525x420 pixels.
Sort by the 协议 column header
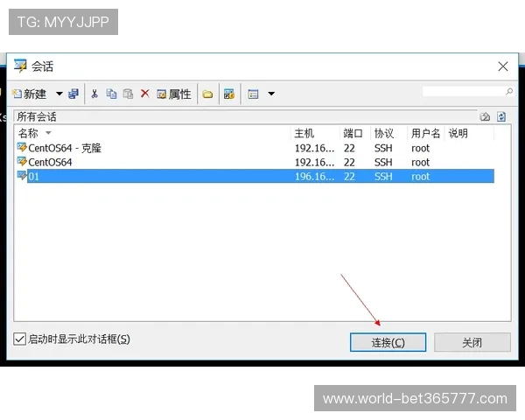[x=384, y=133]
